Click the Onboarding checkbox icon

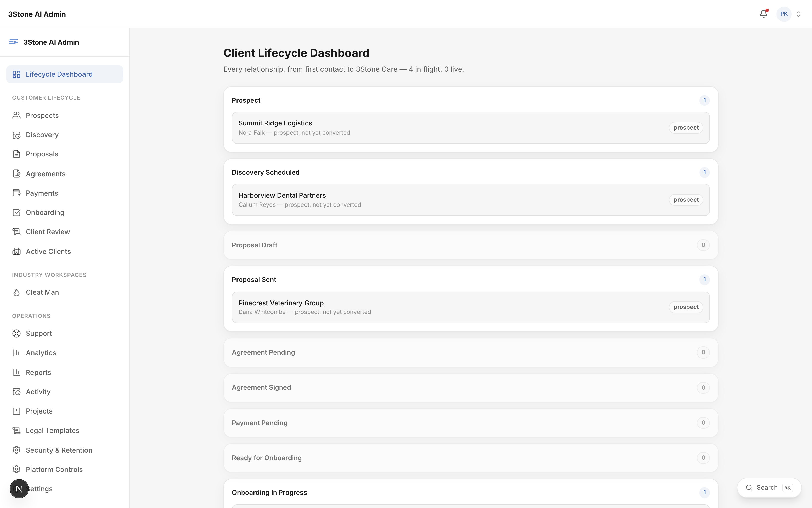click(x=16, y=212)
